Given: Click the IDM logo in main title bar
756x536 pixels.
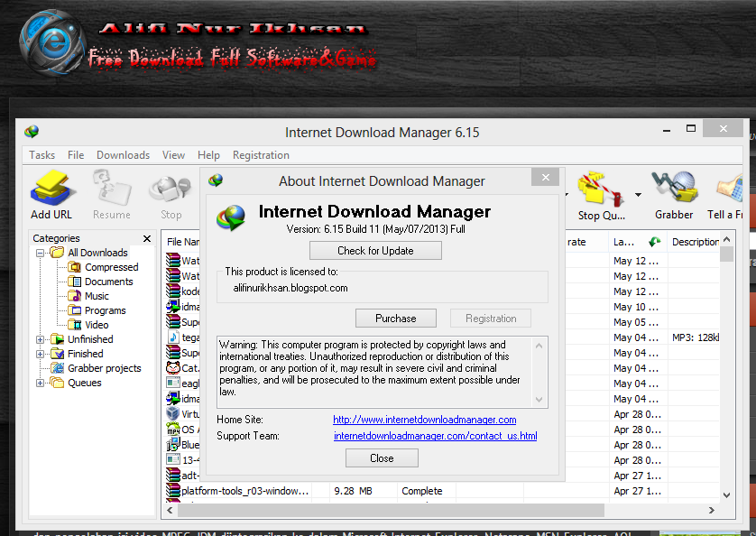Looking at the screenshot, I should point(32,132).
